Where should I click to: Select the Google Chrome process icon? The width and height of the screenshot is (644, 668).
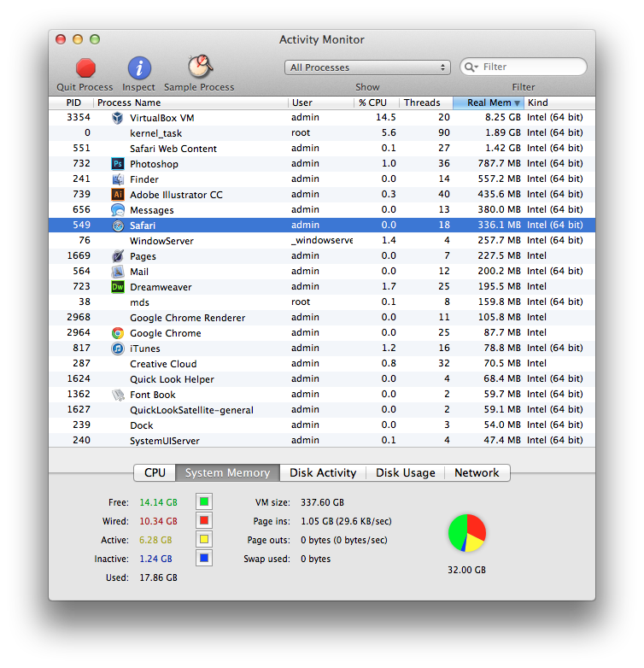[118, 333]
